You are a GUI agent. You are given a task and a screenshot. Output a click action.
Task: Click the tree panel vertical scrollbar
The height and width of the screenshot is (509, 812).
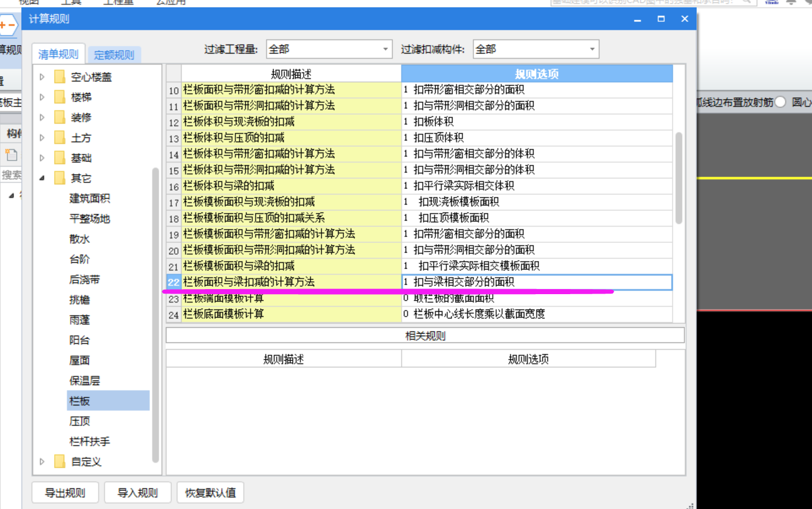pos(155,315)
